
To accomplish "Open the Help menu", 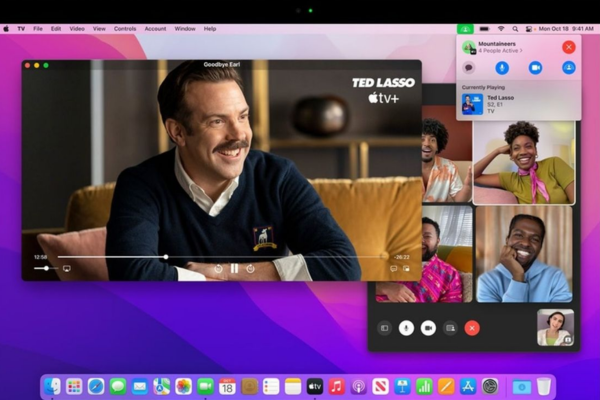I will click(210, 29).
